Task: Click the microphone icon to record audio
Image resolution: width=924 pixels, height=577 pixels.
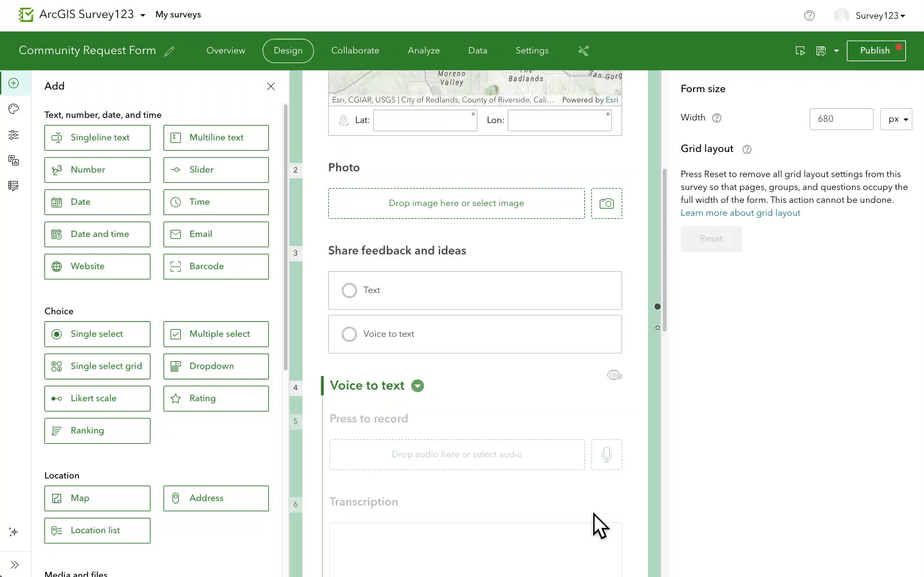Action: click(x=605, y=454)
